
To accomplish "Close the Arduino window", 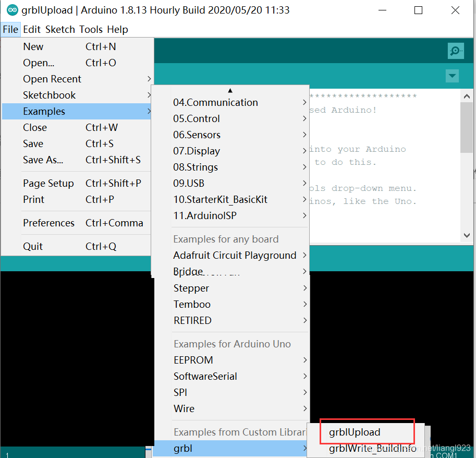I will pyautogui.click(x=455, y=10).
